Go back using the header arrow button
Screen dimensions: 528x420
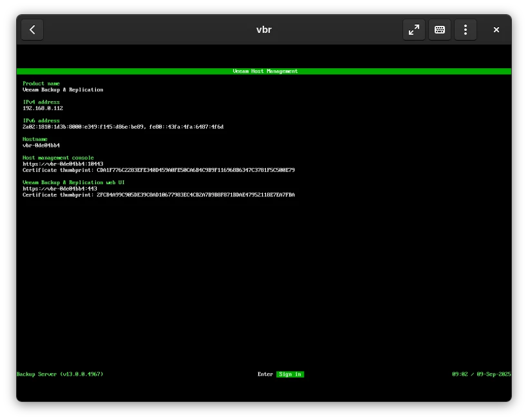point(32,30)
